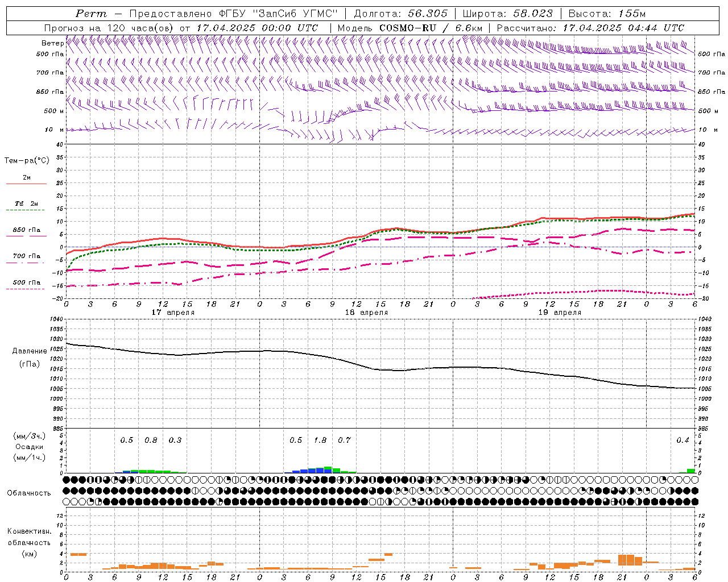728x582 pixels.
Task: Click the Прогноз на 120 часа(ов) label
Action: (110, 28)
